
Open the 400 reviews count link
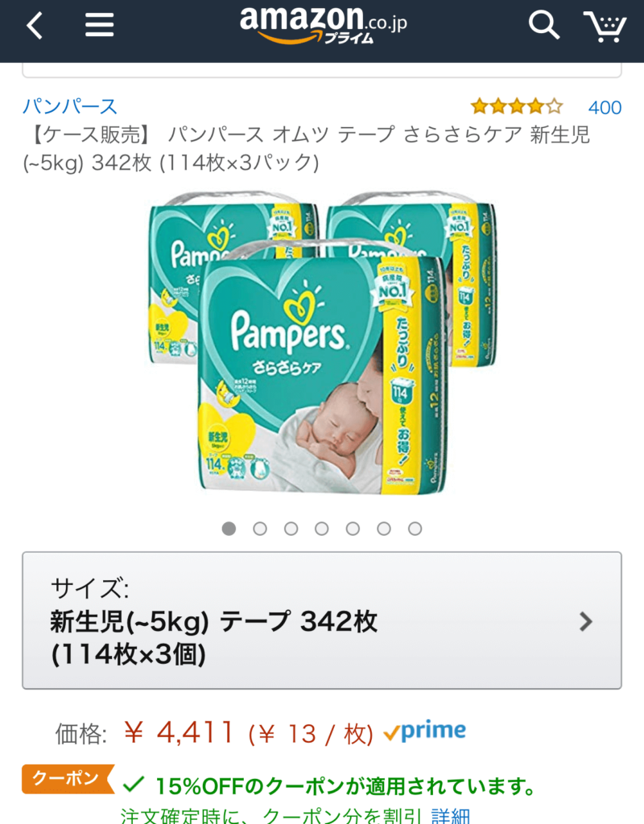tap(605, 108)
